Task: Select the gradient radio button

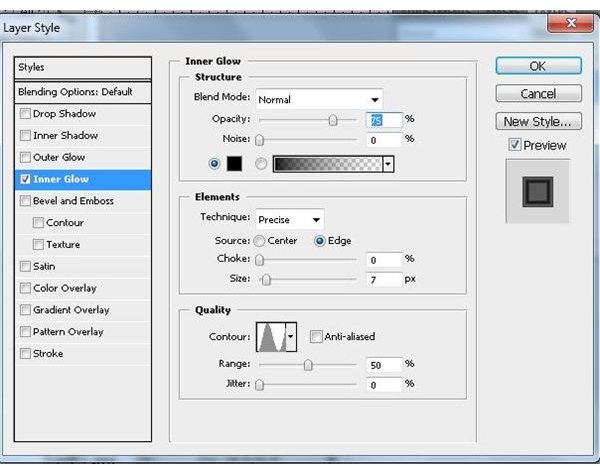Action: (x=261, y=164)
